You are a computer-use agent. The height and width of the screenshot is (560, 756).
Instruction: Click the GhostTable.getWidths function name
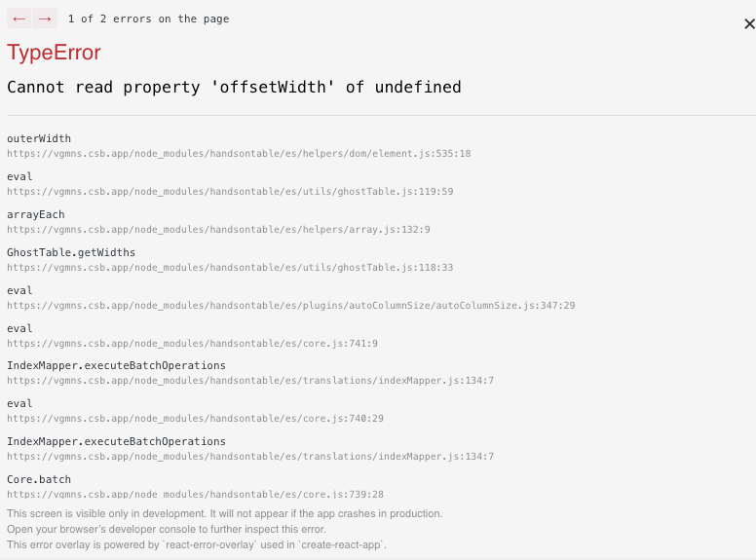(x=71, y=252)
